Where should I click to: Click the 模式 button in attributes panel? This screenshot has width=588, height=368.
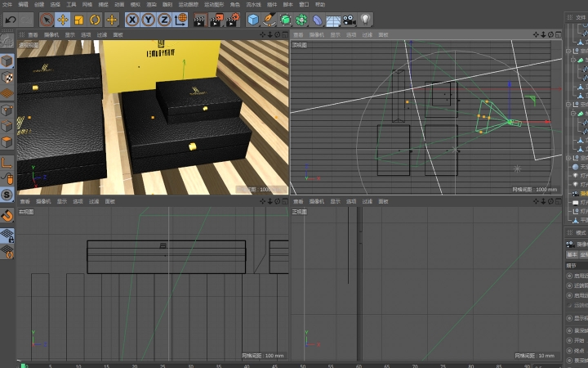point(581,232)
